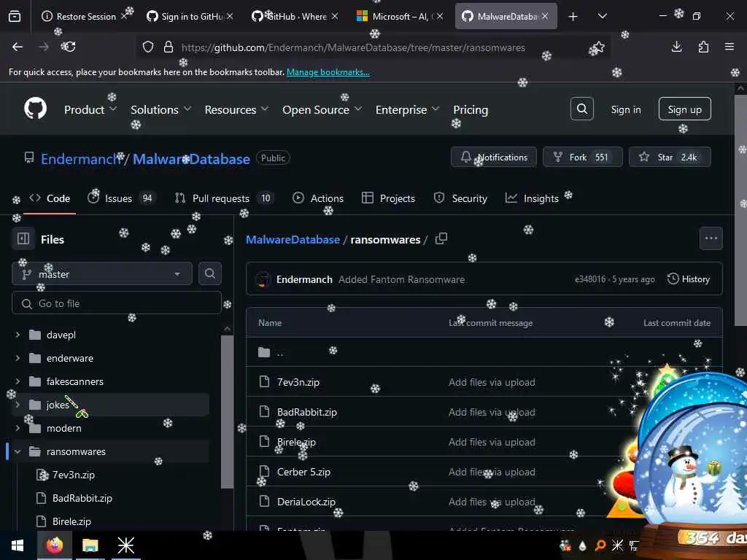Open the GitHub search icon button
The height and width of the screenshot is (560, 747).
(x=581, y=109)
